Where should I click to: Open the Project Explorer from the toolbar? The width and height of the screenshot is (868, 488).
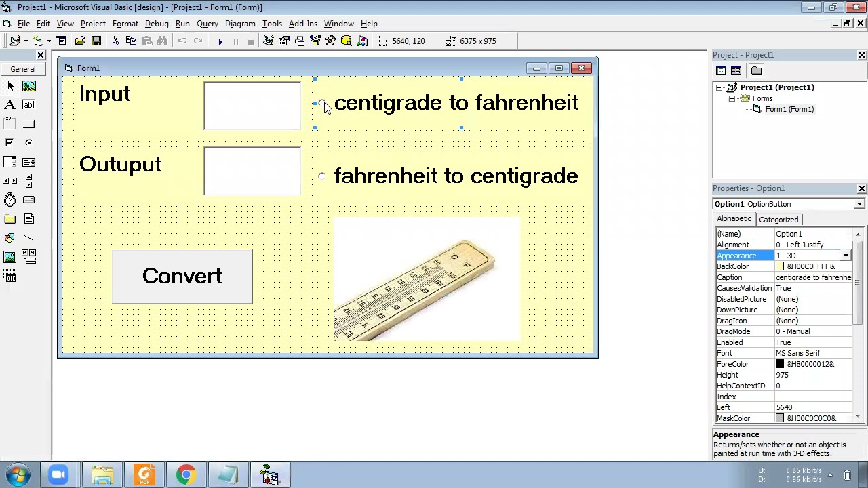pos(268,41)
